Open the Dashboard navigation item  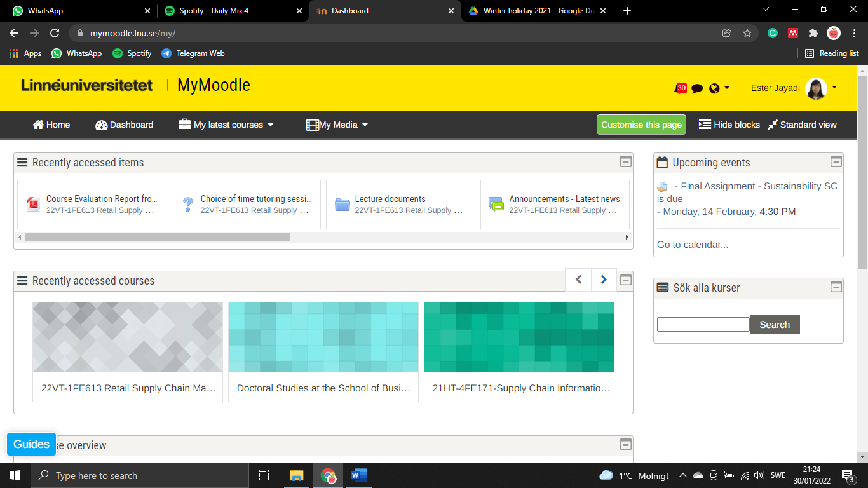pyautogui.click(x=125, y=125)
